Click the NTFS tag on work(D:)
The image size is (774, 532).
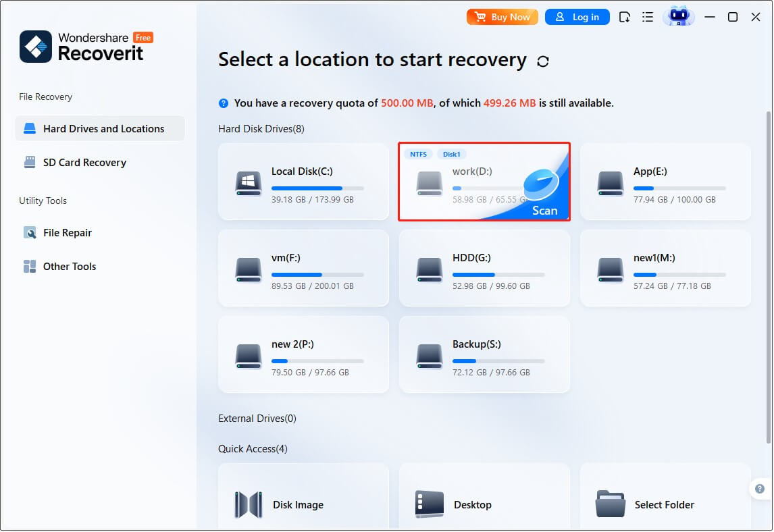[418, 154]
